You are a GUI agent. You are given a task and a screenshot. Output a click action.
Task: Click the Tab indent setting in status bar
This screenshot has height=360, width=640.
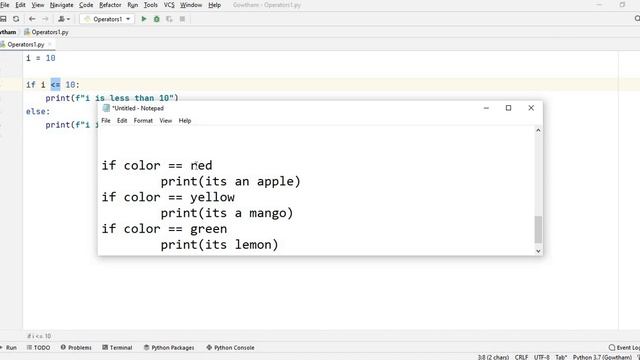coord(561,357)
